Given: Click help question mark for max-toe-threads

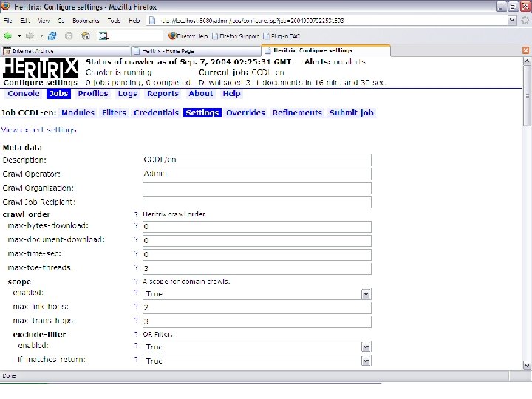Looking at the screenshot, I should [x=136, y=267].
